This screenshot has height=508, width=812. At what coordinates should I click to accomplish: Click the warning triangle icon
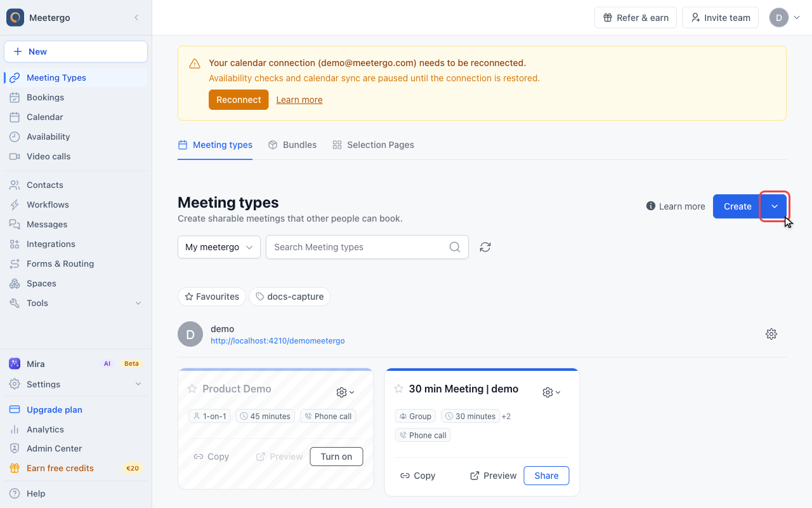(195, 63)
